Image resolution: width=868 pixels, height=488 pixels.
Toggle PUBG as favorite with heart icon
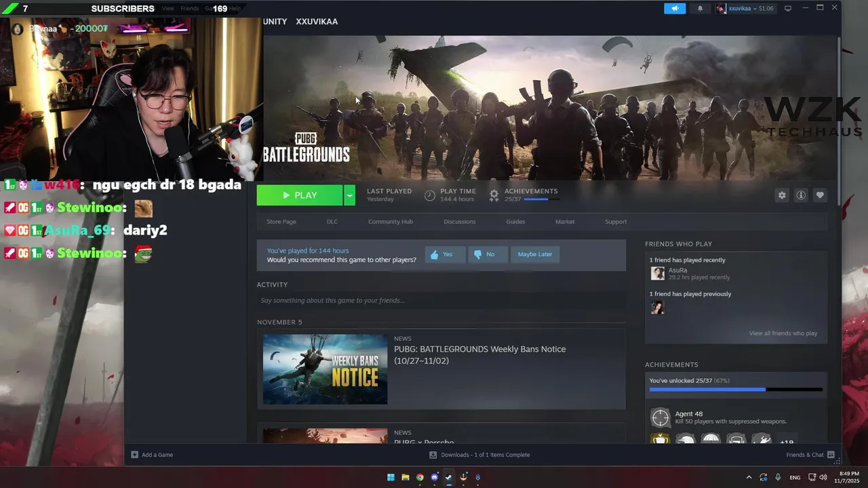click(x=820, y=195)
